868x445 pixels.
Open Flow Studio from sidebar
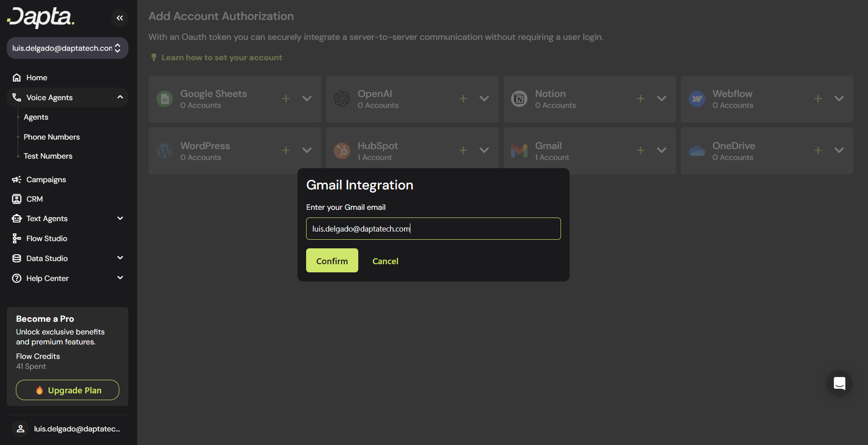(46, 238)
